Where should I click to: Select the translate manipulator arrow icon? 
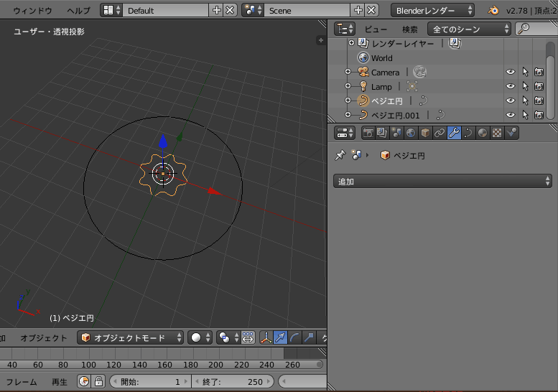pyautogui.click(x=280, y=337)
